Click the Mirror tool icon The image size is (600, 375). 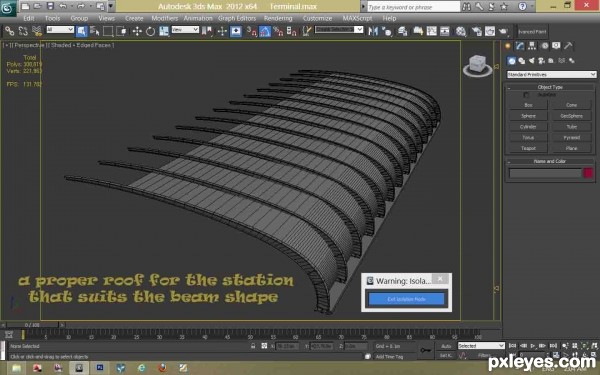[x=373, y=31]
